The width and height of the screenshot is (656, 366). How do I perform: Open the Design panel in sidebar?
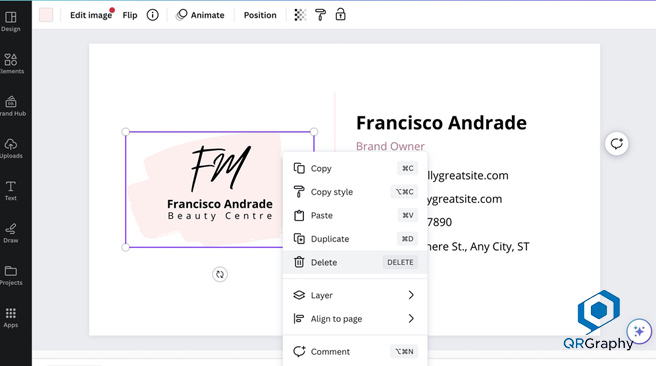(11, 22)
